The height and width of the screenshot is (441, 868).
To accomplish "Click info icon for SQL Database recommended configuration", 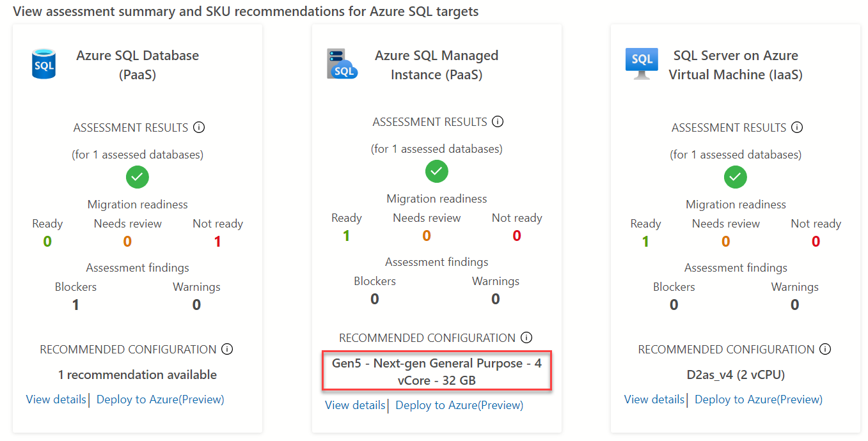I will point(227,349).
